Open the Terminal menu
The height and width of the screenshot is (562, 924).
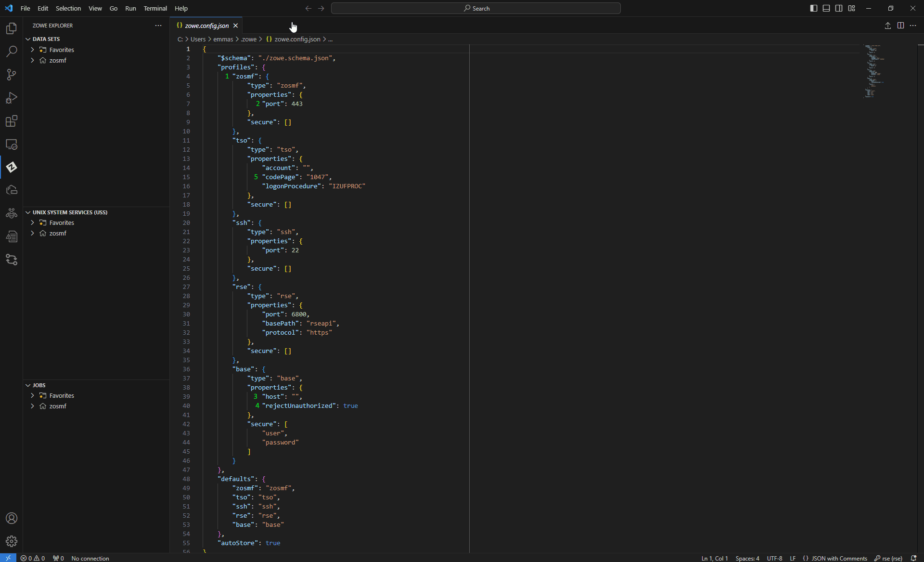[155, 8]
